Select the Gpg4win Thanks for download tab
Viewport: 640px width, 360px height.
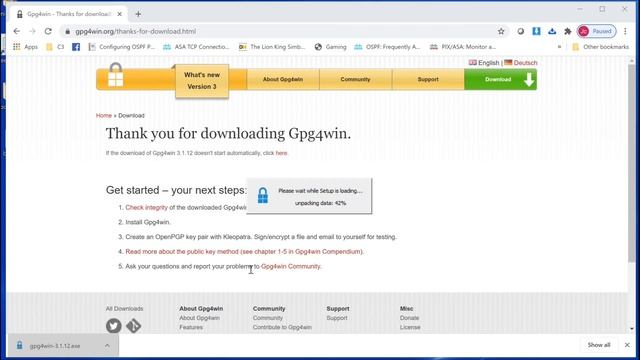point(69,14)
